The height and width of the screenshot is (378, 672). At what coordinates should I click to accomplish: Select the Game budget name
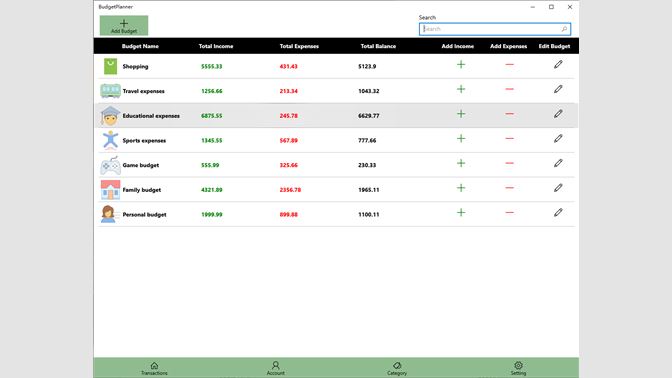pyautogui.click(x=141, y=165)
